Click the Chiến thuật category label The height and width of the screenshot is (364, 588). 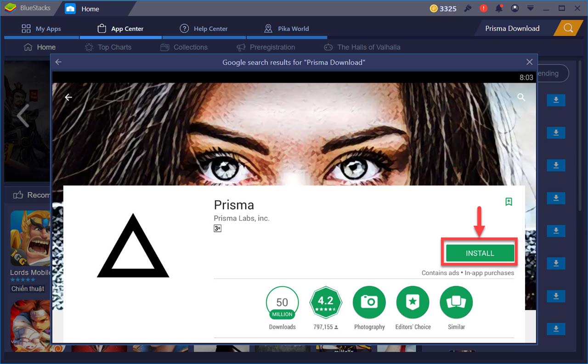[x=28, y=289]
